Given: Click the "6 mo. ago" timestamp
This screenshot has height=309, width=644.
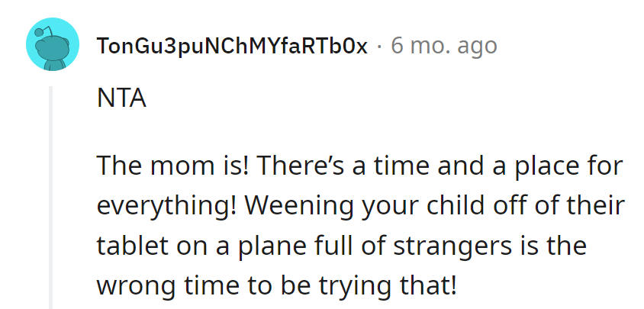Looking at the screenshot, I should [443, 47].
